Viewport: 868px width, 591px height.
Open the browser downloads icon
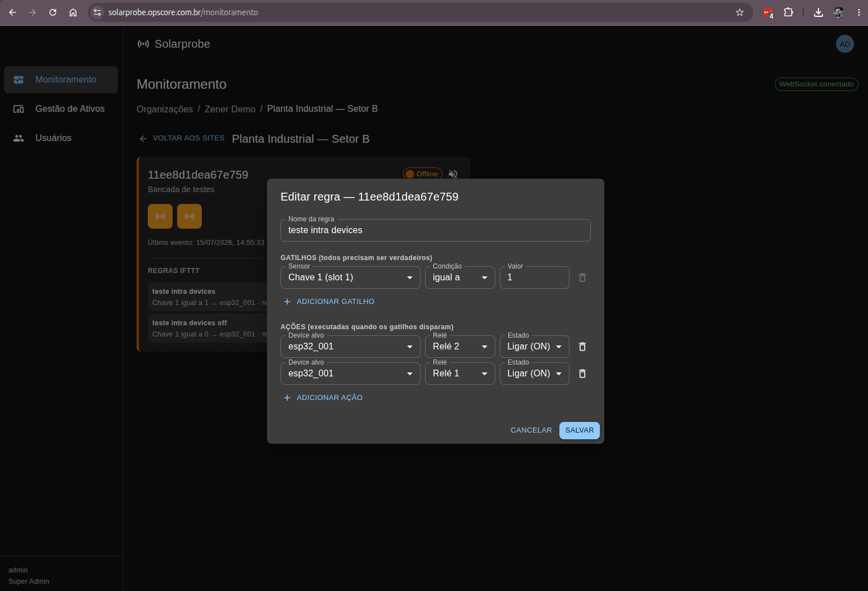[x=819, y=12]
